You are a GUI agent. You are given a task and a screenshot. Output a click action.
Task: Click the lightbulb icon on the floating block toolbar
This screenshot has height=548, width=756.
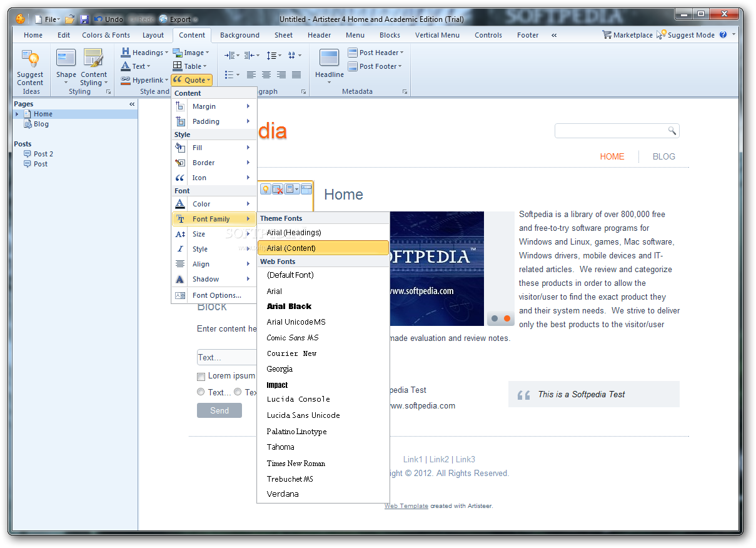[265, 189]
